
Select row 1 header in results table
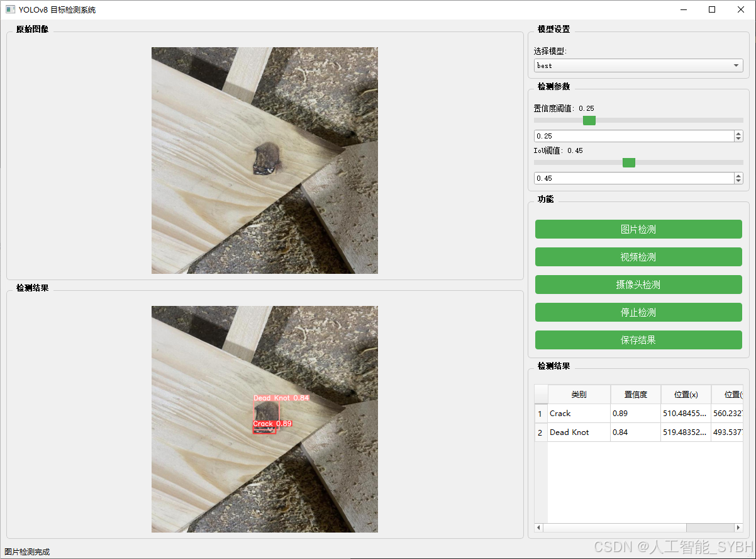pyautogui.click(x=541, y=414)
